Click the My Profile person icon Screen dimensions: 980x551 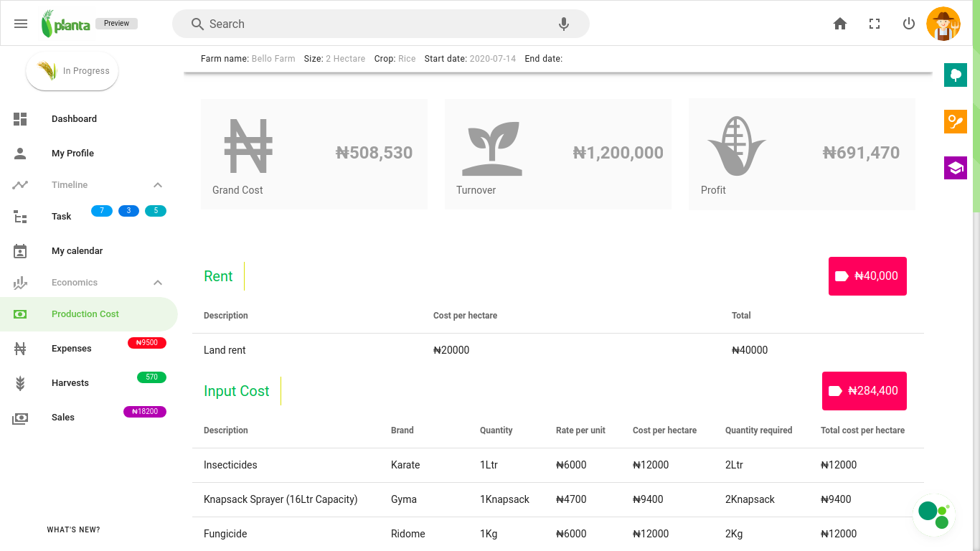(x=20, y=154)
